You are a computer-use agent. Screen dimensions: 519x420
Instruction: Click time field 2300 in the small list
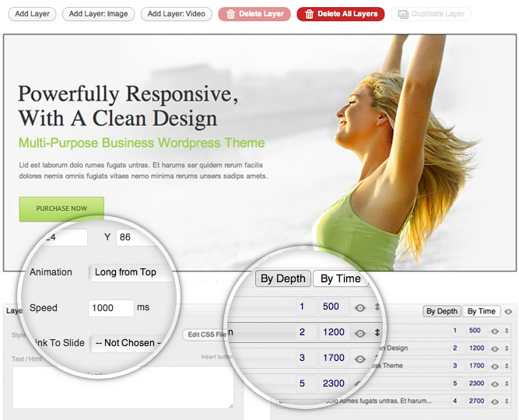pyautogui.click(x=476, y=383)
